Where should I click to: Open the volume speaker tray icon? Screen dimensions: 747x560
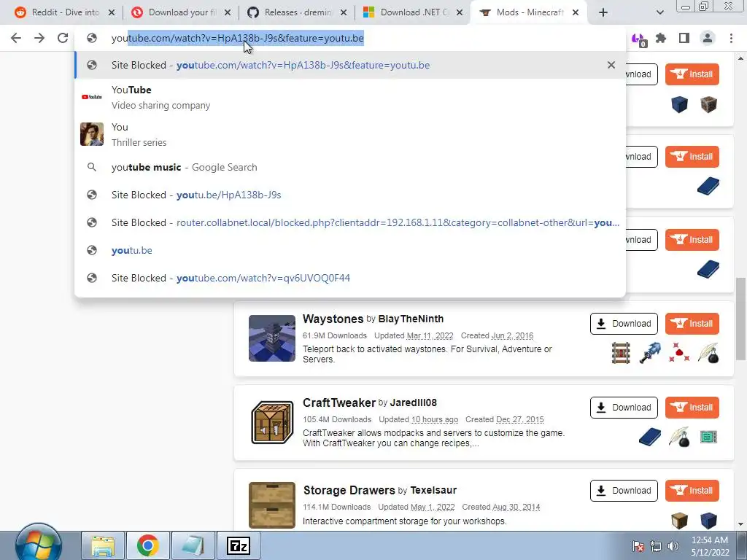[673, 546]
